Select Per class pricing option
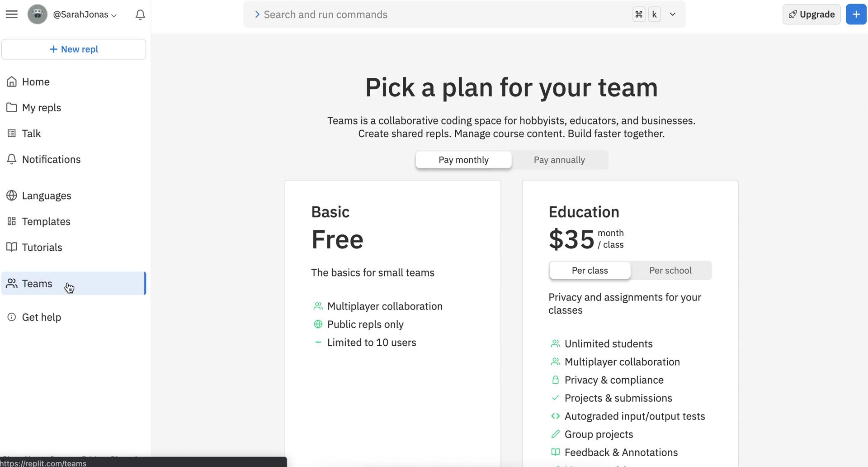This screenshot has width=868, height=467. [590, 271]
